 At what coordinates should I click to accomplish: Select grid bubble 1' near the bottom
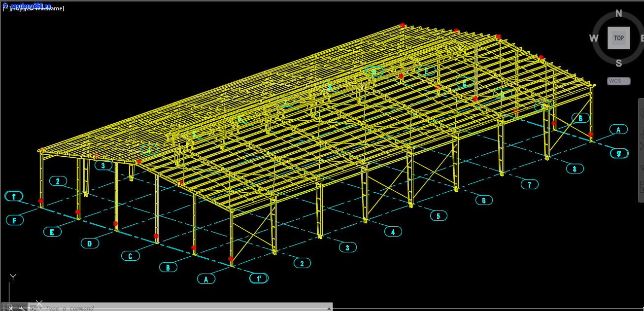click(x=259, y=278)
